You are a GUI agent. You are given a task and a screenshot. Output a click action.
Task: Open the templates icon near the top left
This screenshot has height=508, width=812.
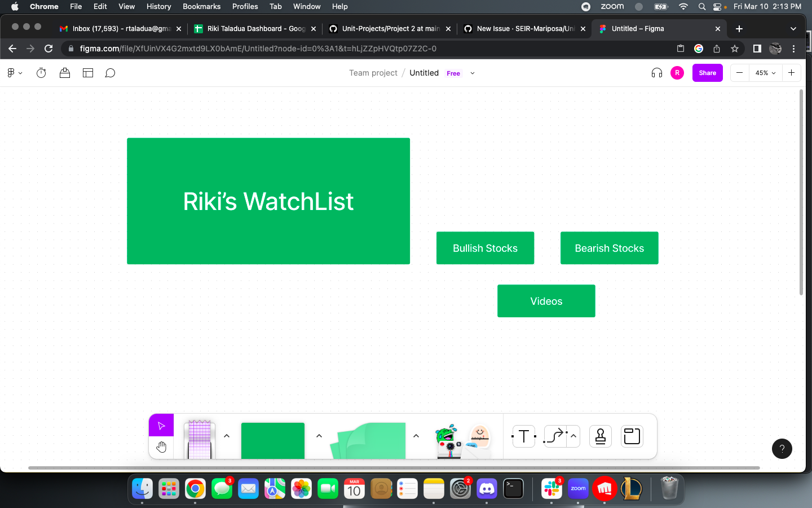coord(88,73)
